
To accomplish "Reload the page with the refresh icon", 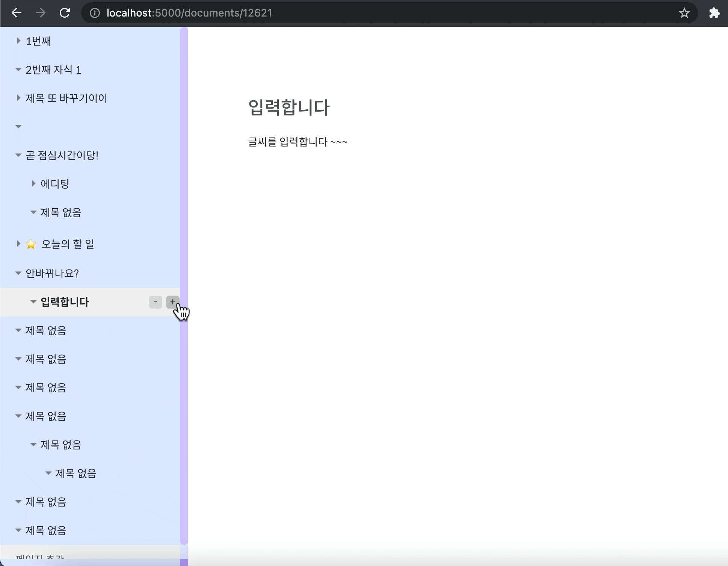I will point(65,13).
